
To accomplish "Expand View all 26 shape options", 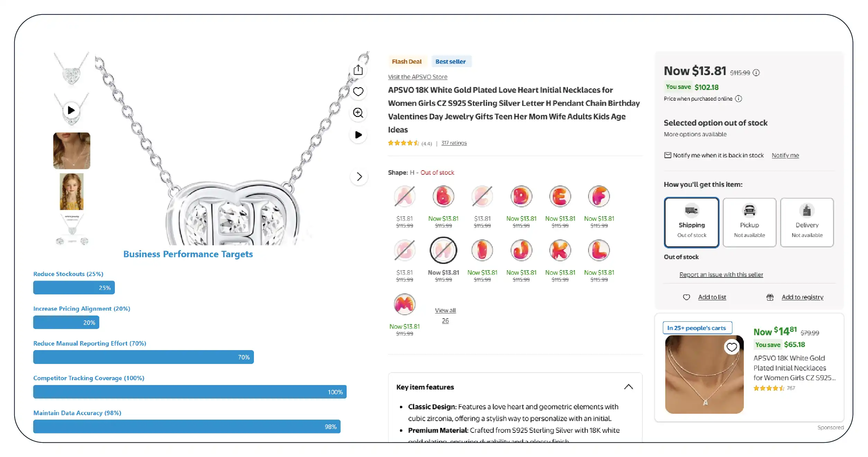I will pyautogui.click(x=445, y=315).
